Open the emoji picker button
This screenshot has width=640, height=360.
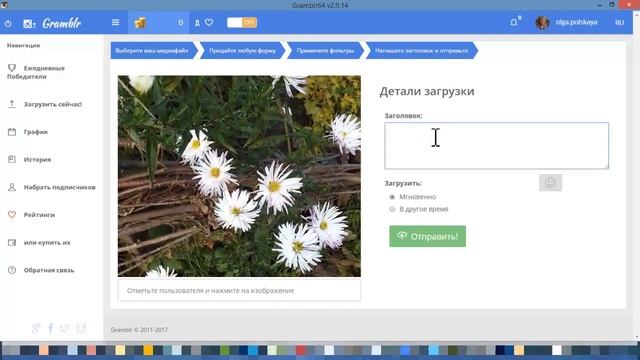click(550, 182)
